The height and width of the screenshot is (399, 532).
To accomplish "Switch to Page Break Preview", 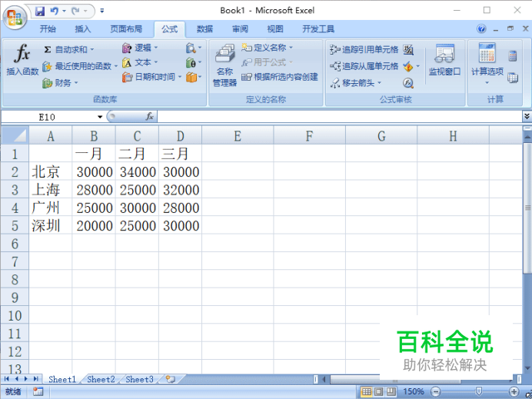I will coord(391,392).
